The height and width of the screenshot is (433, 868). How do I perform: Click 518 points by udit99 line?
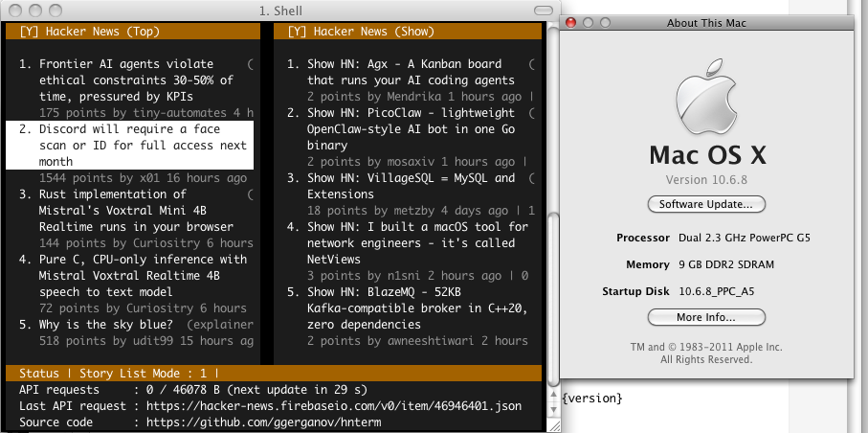click(146, 341)
